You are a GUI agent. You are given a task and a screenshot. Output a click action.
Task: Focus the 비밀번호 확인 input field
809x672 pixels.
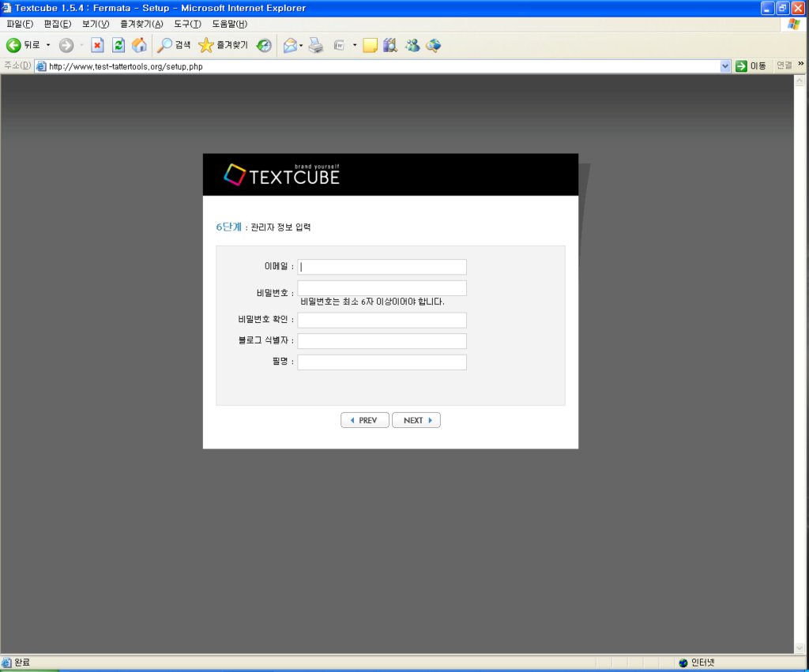point(382,321)
